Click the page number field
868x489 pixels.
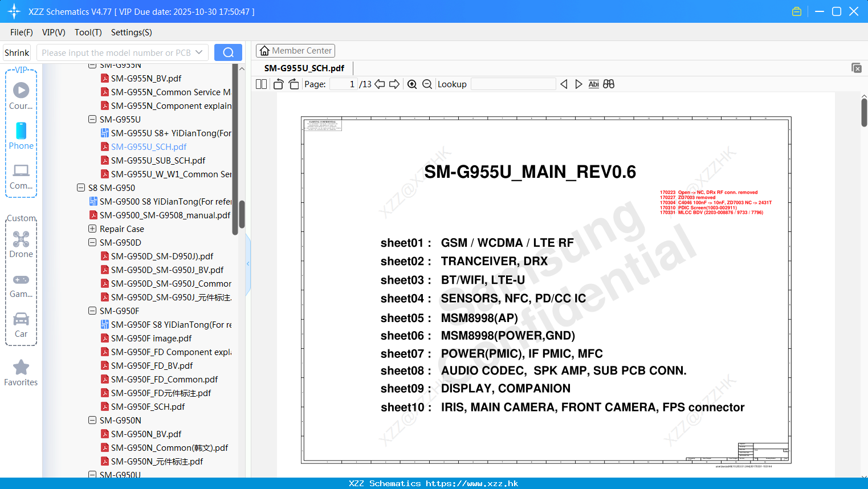[x=344, y=84]
